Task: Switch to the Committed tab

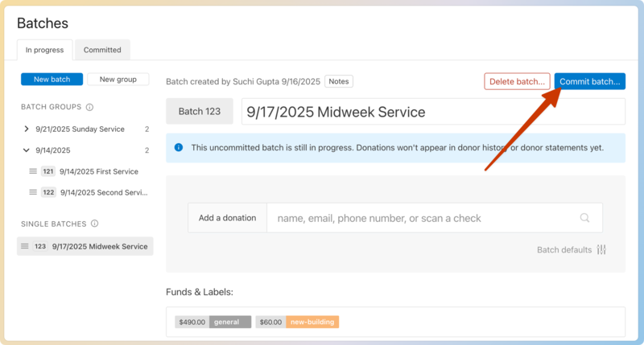Action: 102,50
